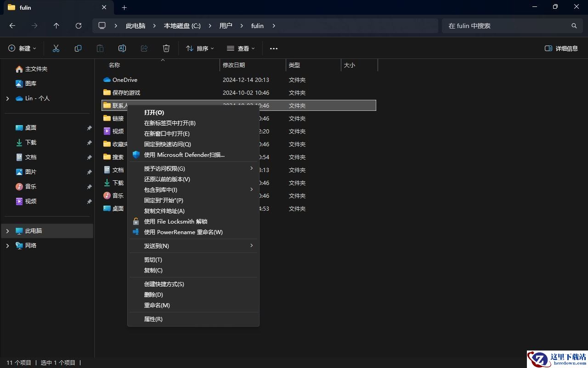Open 视频 in the quick access sidebar

(x=26, y=201)
